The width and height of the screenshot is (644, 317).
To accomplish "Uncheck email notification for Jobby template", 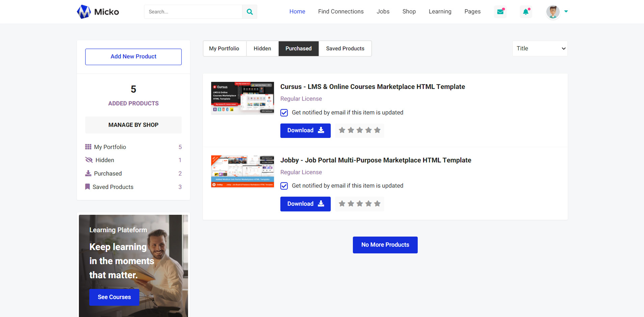I will point(284,186).
